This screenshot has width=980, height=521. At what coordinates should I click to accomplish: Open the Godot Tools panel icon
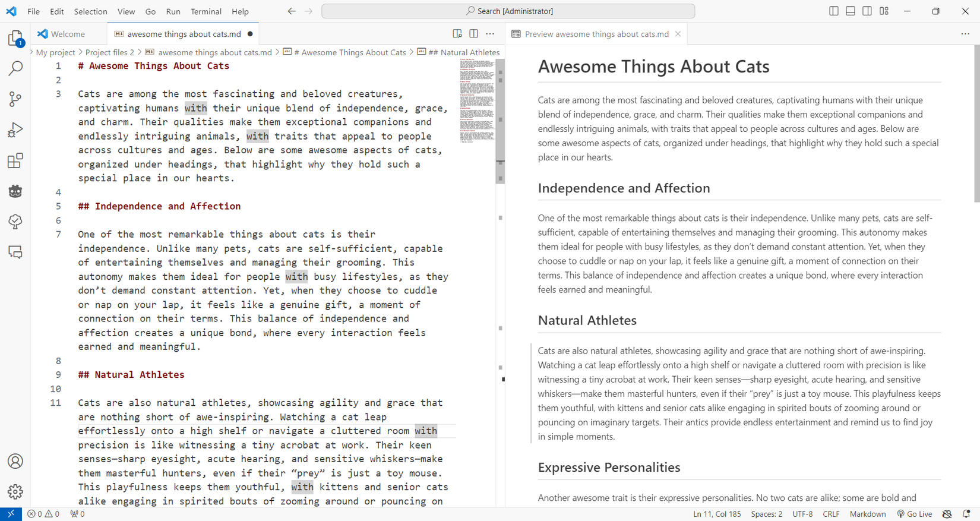(15, 191)
